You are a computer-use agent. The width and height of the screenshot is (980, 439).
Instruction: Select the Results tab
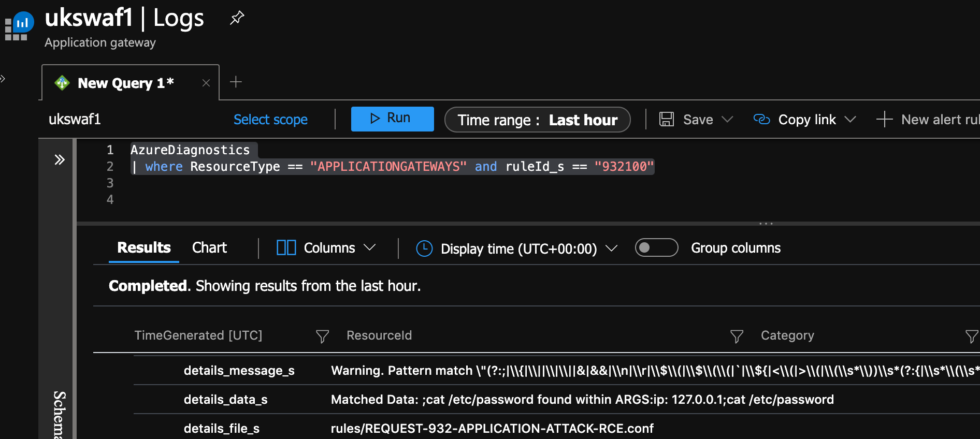[144, 247]
